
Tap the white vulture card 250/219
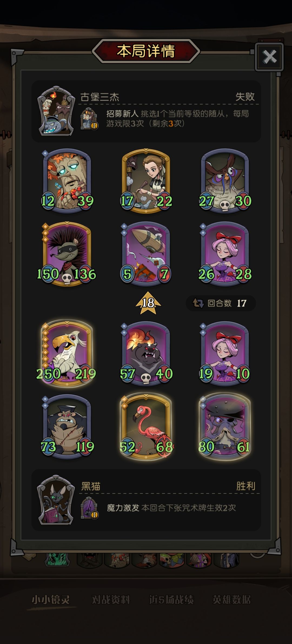(x=67, y=353)
